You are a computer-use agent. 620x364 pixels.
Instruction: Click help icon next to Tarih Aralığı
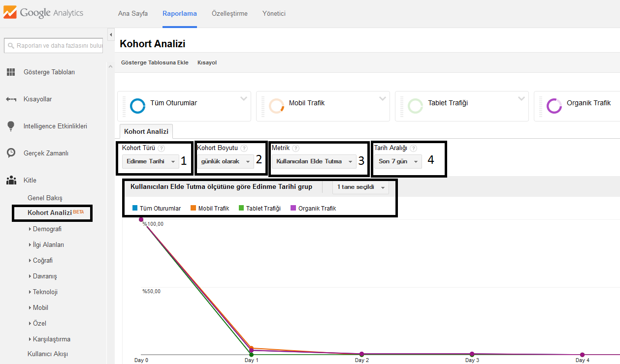(414, 148)
